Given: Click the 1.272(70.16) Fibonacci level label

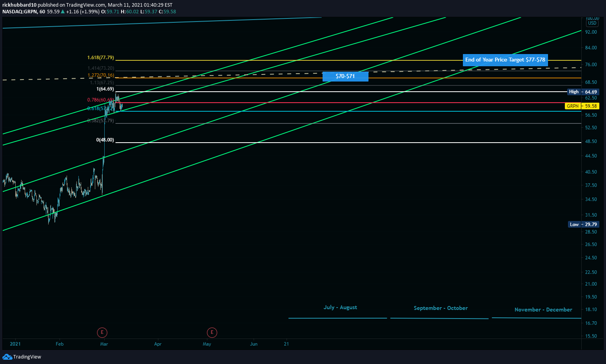Looking at the screenshot, I should point(101,75).
